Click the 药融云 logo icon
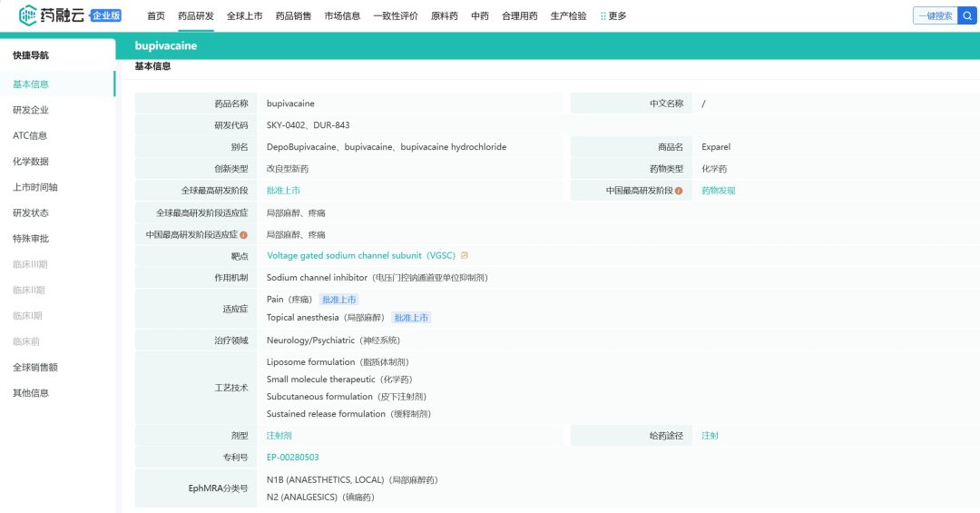980x513 pixels. tap(29, 15)
